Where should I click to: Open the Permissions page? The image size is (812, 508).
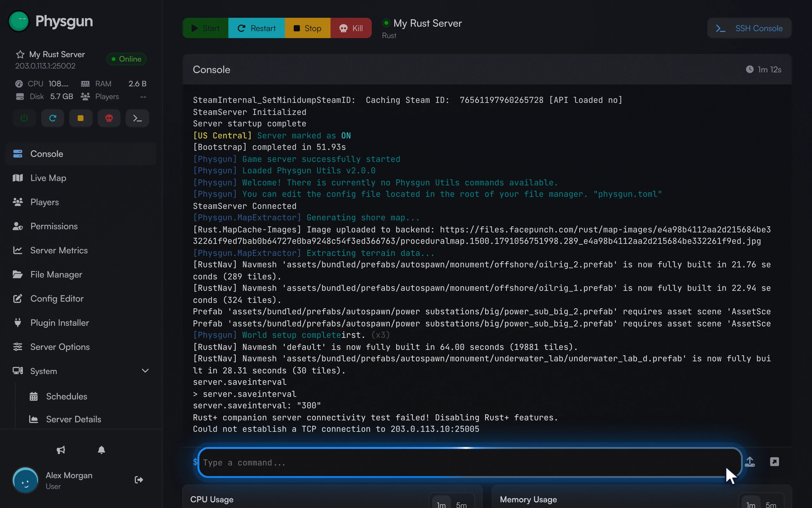tap(81, 226)
